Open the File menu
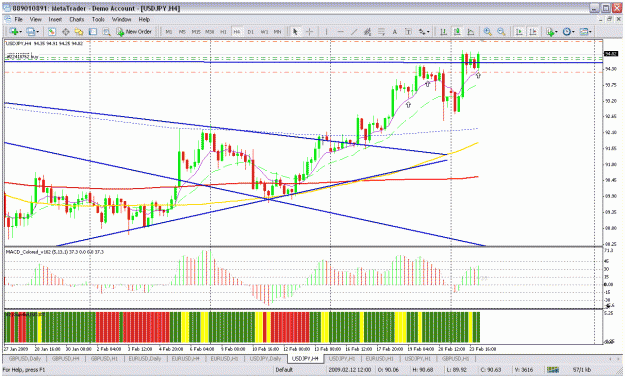 pos(19,19)
